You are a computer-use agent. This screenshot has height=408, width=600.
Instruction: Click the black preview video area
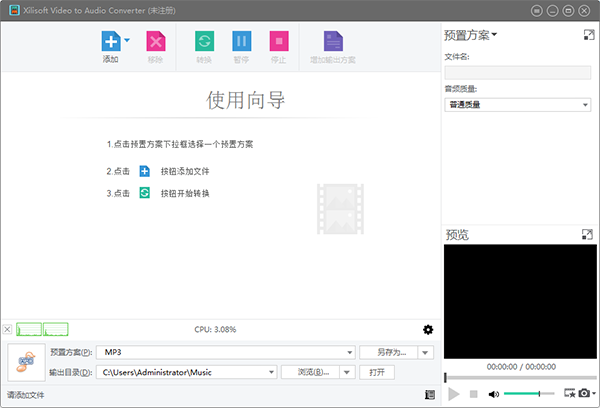520,302
